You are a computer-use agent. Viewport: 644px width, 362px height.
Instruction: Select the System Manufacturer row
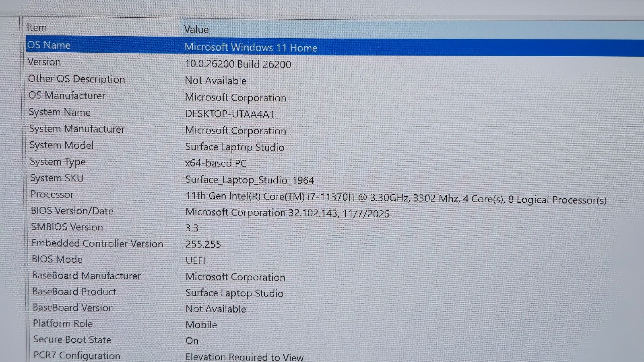click(x=77, y=129)
